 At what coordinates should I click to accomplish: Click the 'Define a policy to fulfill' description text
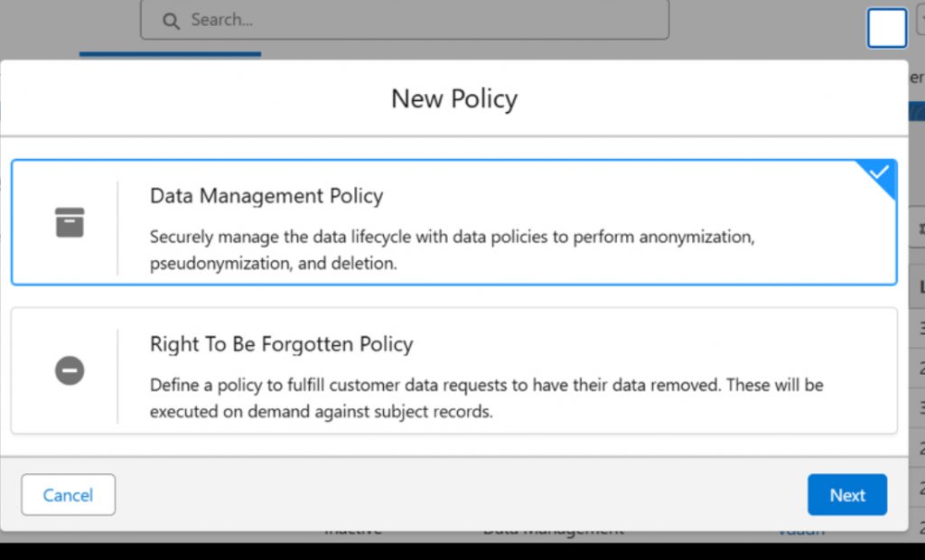[486, 398]
